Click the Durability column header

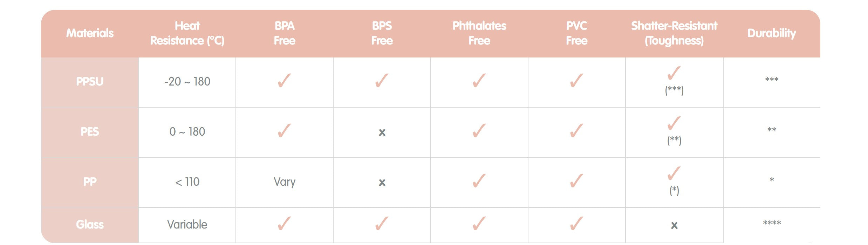point(772,33)
